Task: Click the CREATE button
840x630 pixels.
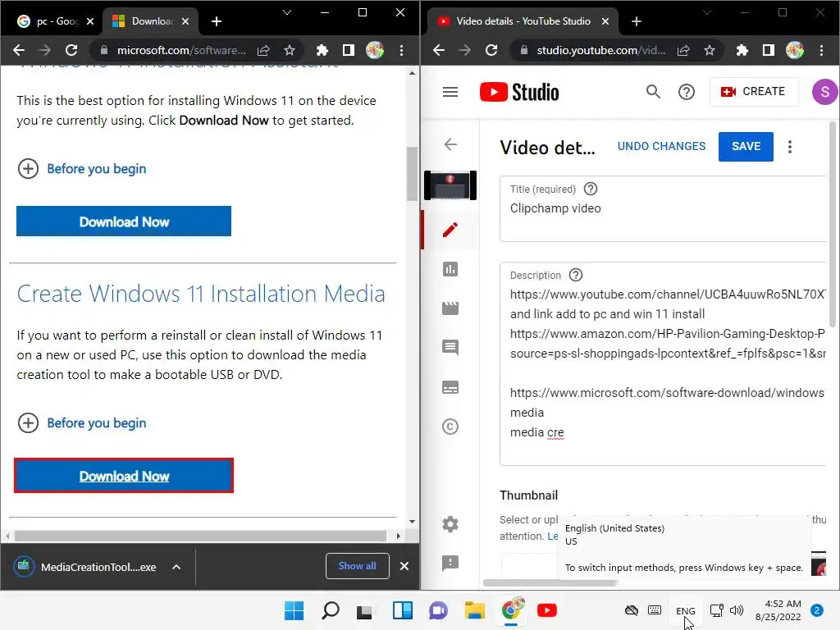Action: 753,92
